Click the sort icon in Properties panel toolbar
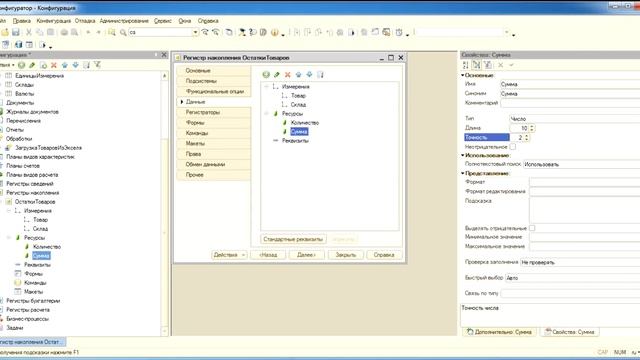Viewport: 640px width, 360px height. click(x=465, y=65)
